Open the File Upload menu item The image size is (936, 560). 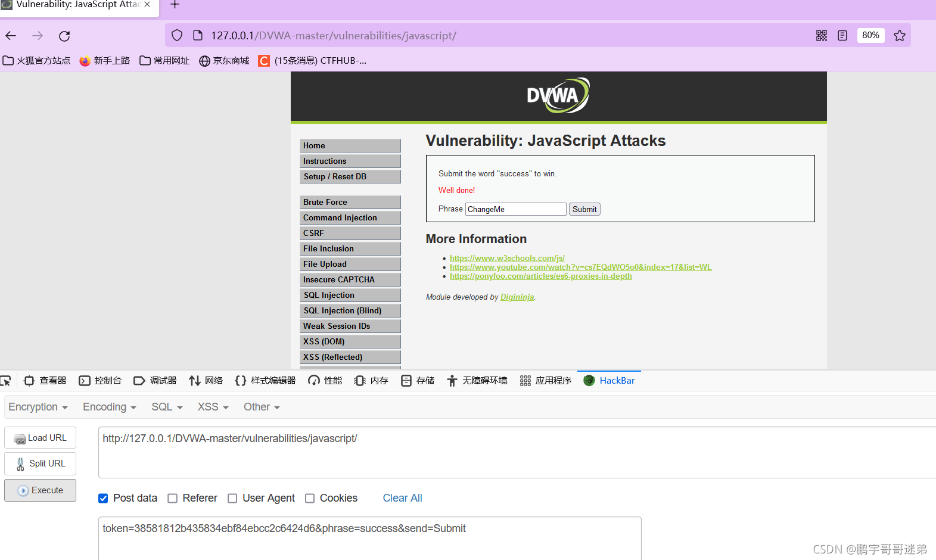coord(350,264)
